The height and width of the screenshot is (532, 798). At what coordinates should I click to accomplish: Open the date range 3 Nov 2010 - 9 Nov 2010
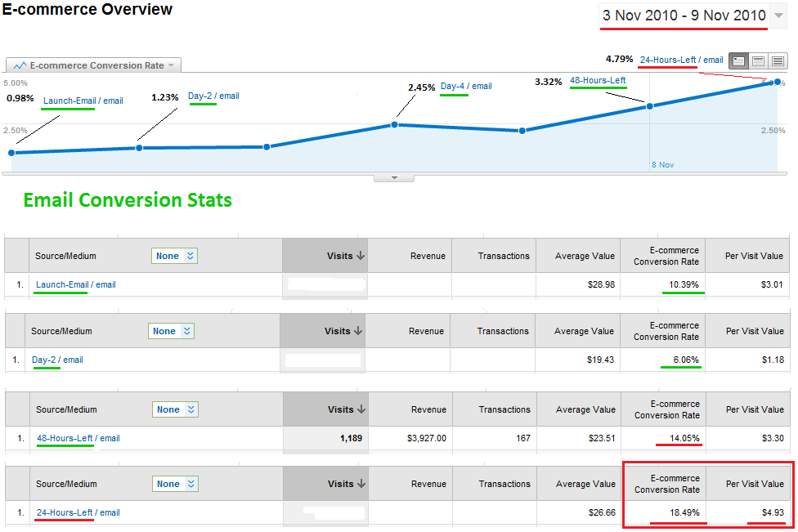(x=684, y=16)
